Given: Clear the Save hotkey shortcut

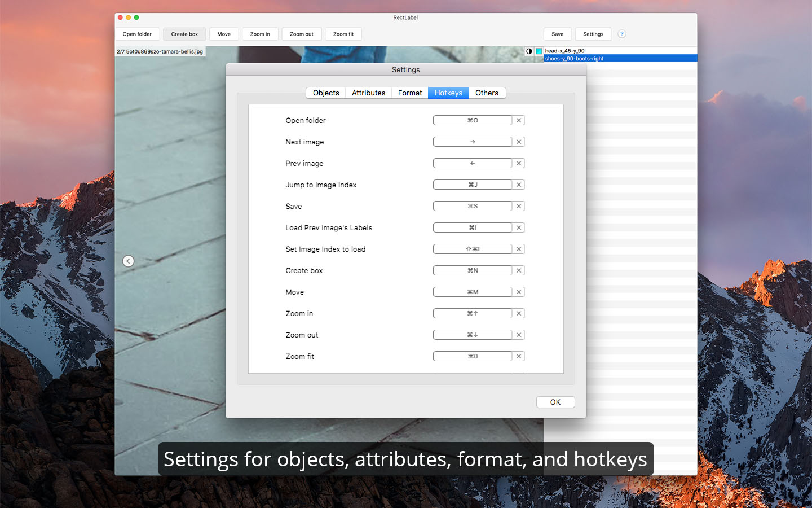Looking at the screenshot, I should tap(519, 205).
